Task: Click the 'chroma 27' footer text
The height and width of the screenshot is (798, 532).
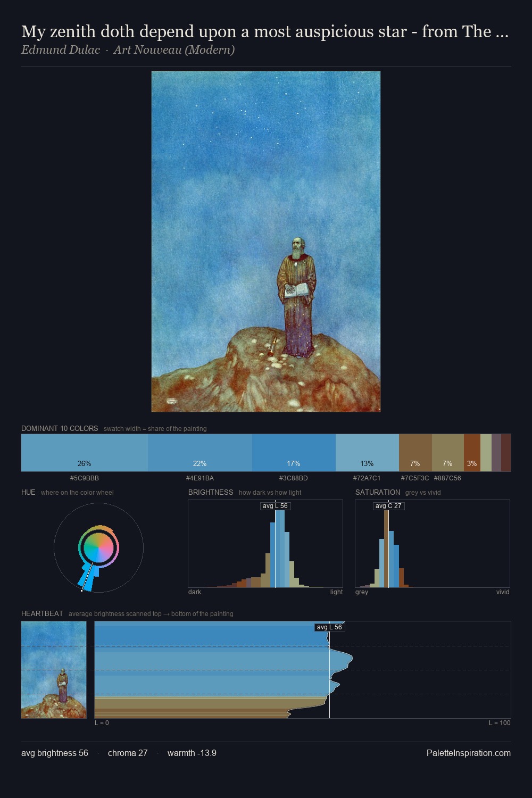Action: [x=128, y=753]
